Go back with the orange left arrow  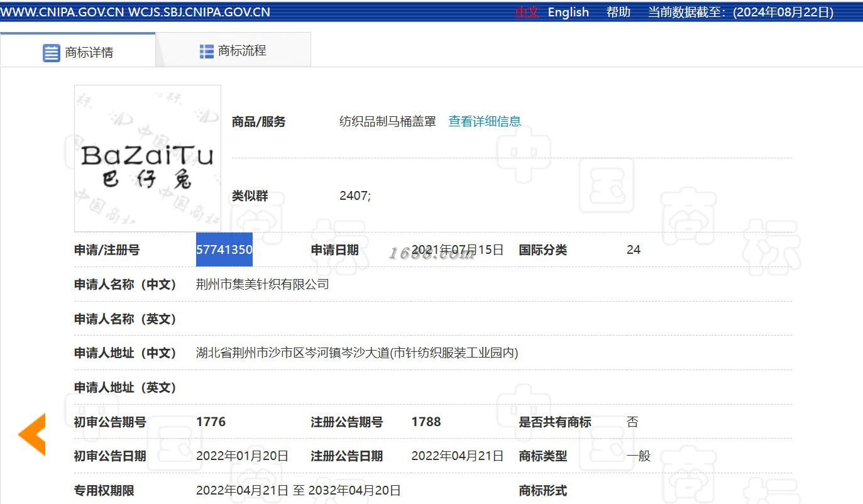coord(31,434)
